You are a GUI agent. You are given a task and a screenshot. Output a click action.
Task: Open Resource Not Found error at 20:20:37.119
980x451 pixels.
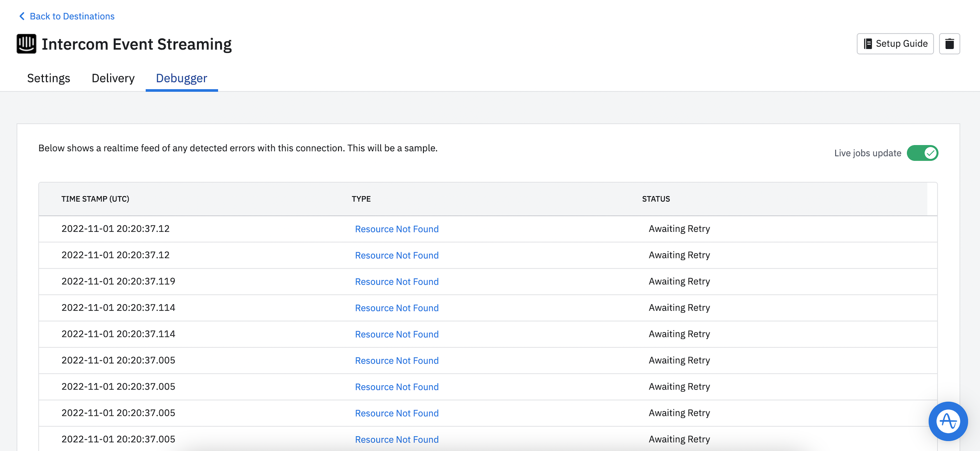pyautogui.click(x=397, y=281)
